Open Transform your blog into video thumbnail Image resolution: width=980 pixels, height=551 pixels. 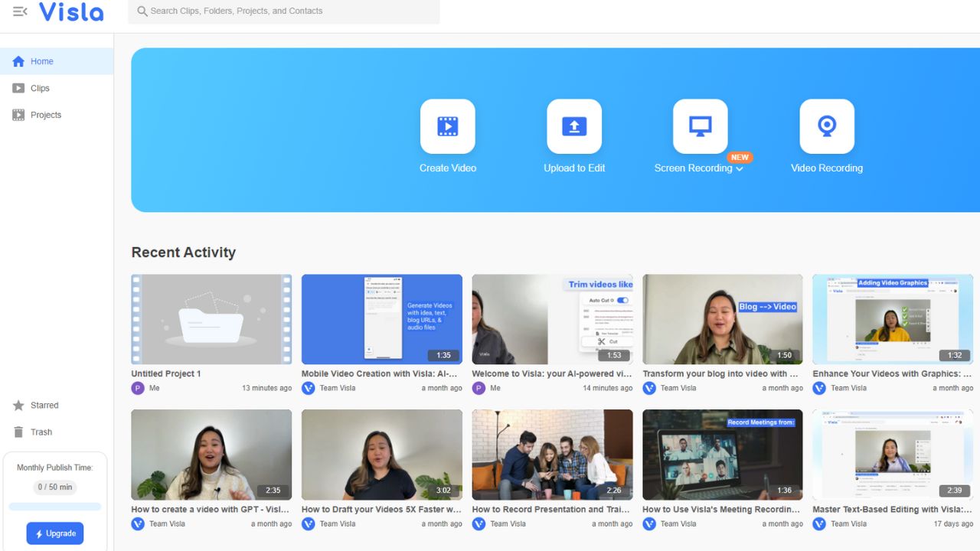point(723,319)
